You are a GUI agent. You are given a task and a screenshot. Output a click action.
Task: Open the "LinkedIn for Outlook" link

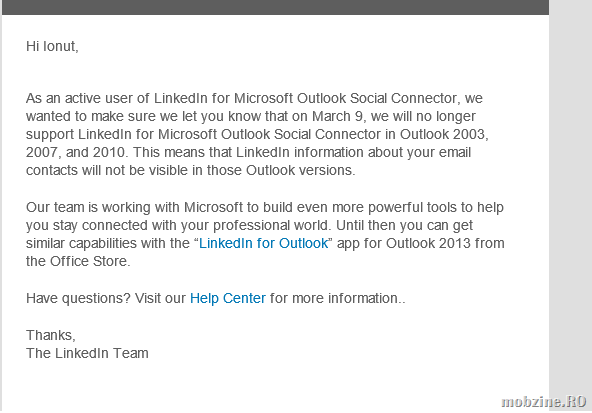pos(264,243)
